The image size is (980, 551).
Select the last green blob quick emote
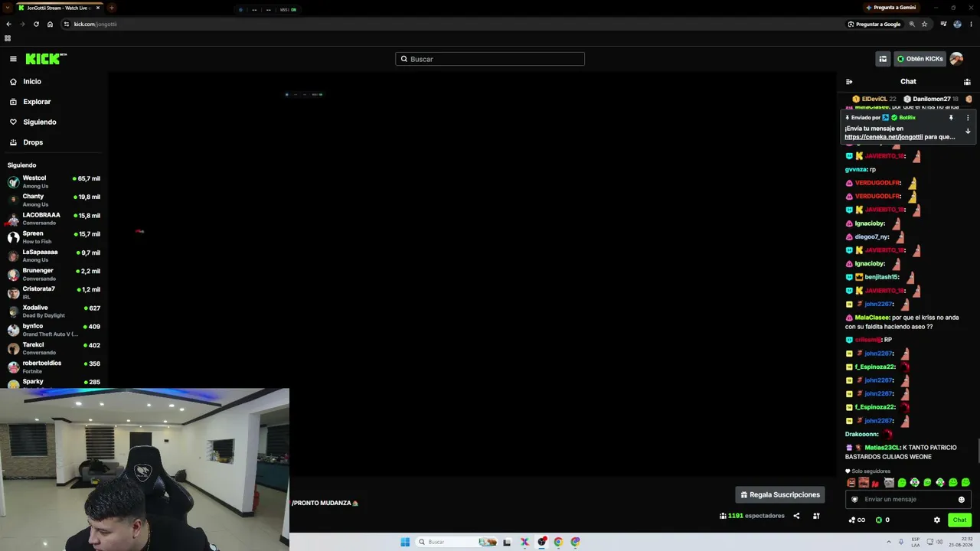(965, 483)
